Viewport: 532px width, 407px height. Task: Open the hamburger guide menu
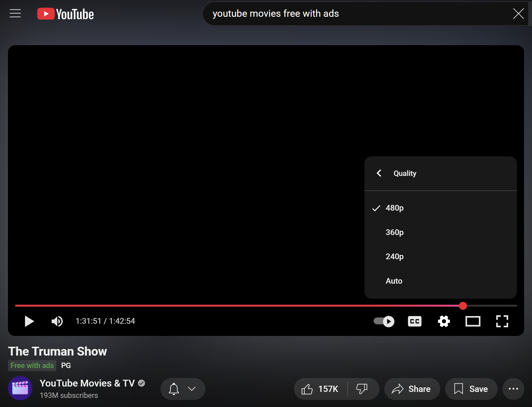pos(15,13)
